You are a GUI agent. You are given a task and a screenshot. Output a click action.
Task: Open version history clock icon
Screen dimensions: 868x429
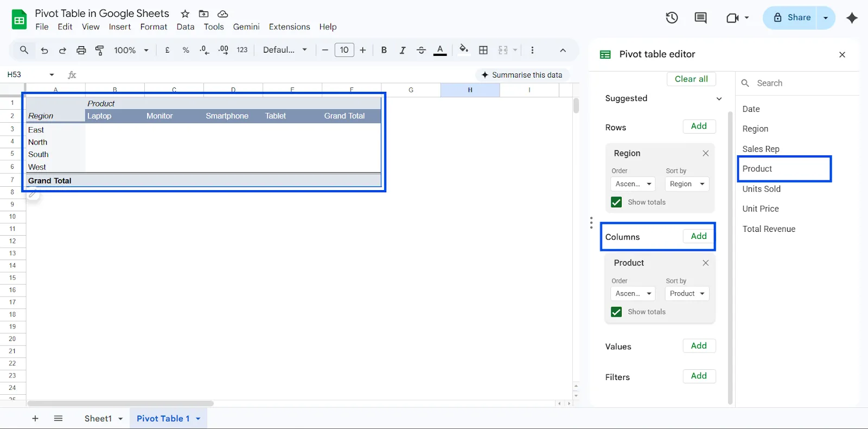pyautogui.click(x=672, y=18)
